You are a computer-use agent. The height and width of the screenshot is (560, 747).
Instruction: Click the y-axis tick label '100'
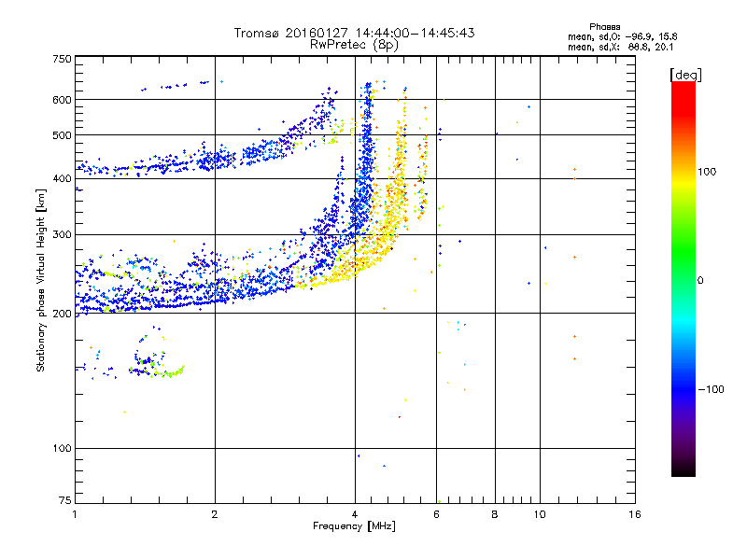pos(63,449)
